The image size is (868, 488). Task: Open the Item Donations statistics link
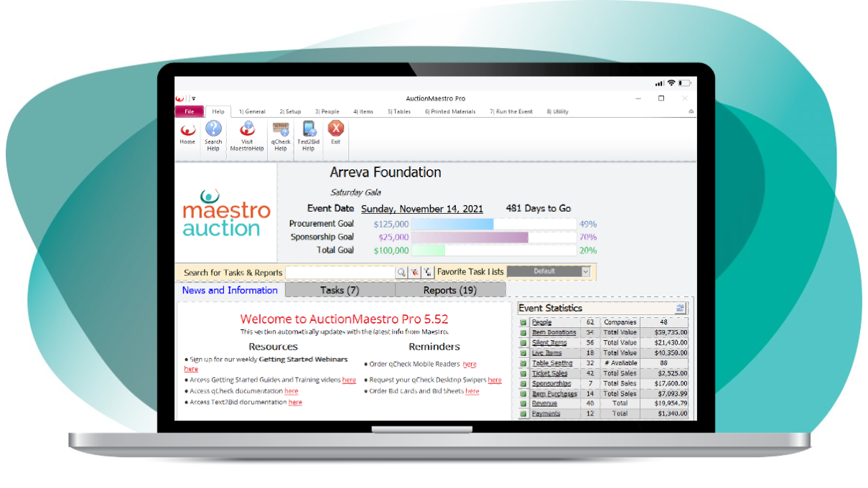(554, 333)
